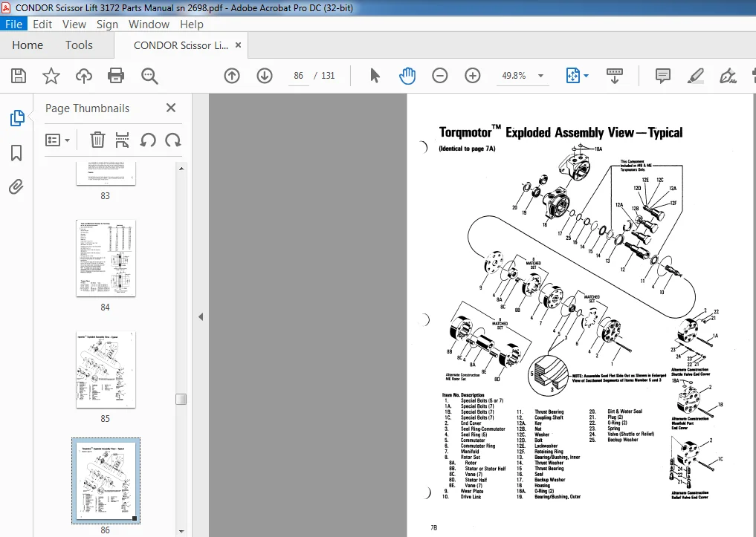Open the File menu
756x537 pixels.
[13, 24]
